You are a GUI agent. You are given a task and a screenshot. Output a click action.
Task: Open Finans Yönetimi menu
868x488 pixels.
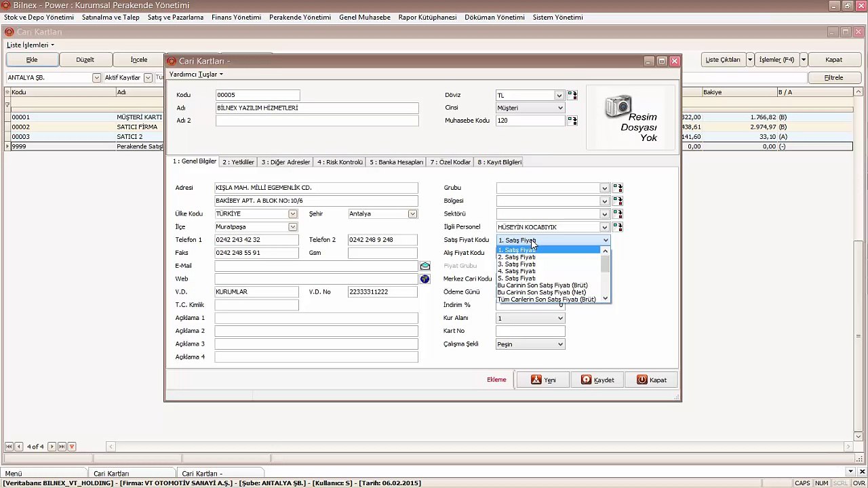pyautogui.click(x=236, y=17)
